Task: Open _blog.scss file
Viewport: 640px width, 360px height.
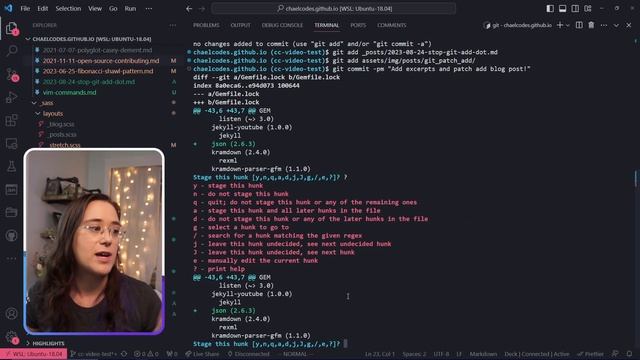Action: pyautogui.click(x=61, y=124)
